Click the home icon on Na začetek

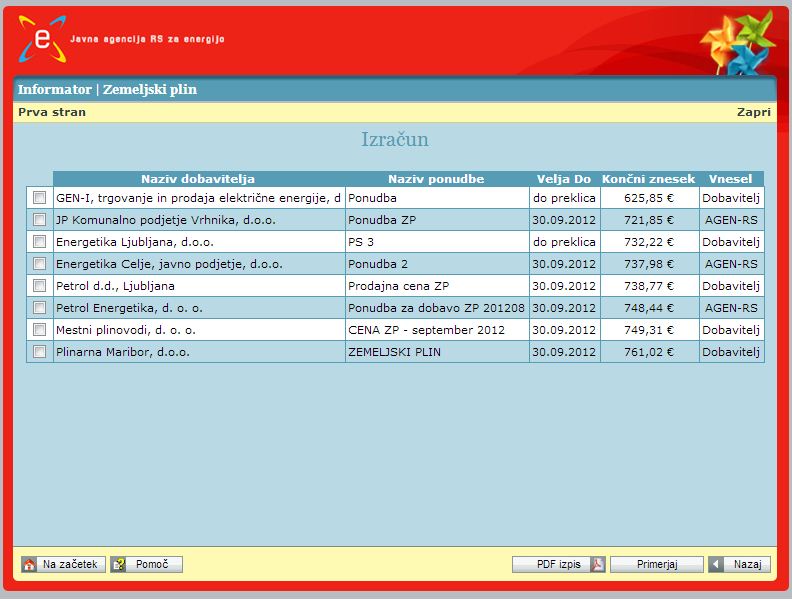click(x=29, y=565)
